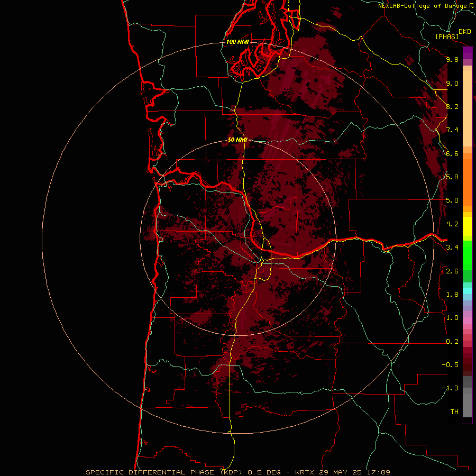This screenshot has width=476, height=476.
Task: Click the DKD label above the color scale
Action: click(x=465, y=32)
